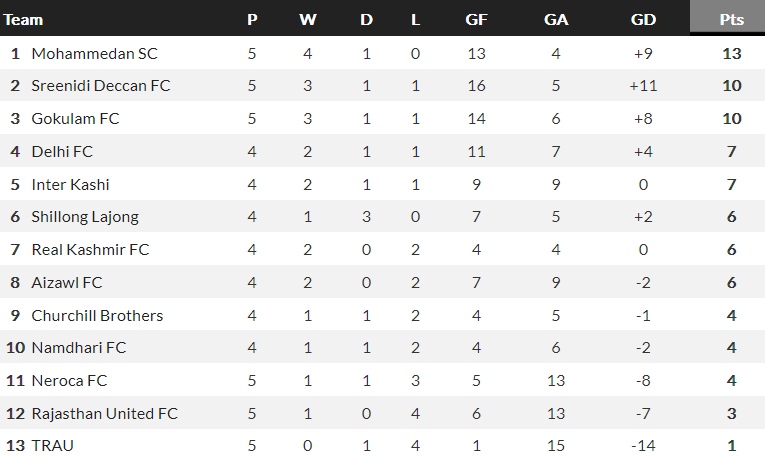Sort by the GD column header
Image resolution: width=765 pixels, height=460 pixels.
point(643,19)
